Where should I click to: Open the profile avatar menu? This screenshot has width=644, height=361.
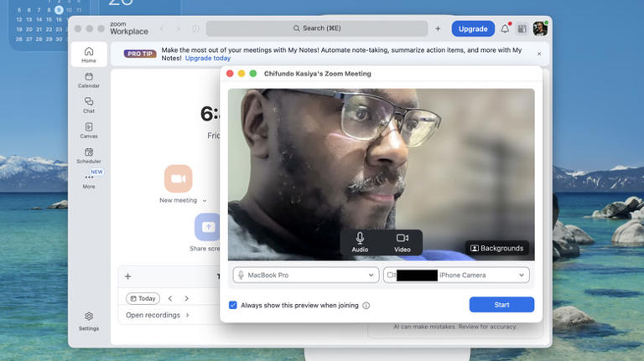540,28
